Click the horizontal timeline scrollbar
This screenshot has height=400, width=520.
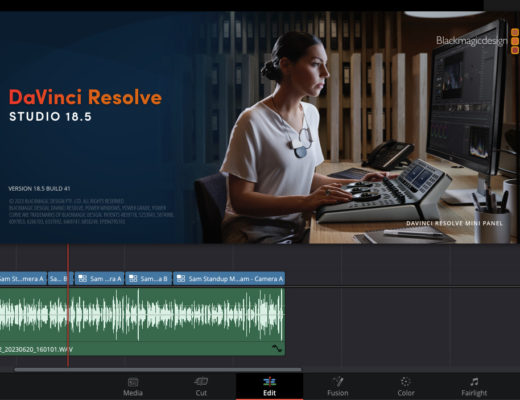pos(158,369)
